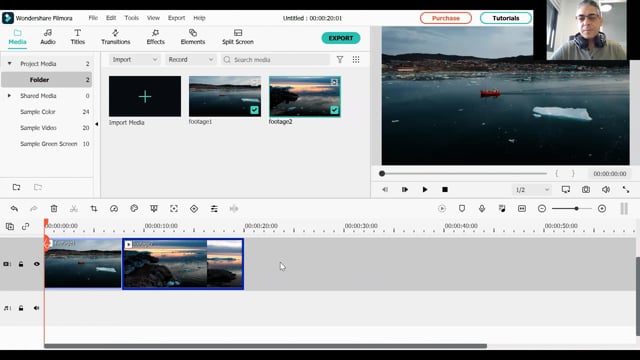The image size is (640, 360).
Task: Open the Edit menu
Action: (111, 18)
